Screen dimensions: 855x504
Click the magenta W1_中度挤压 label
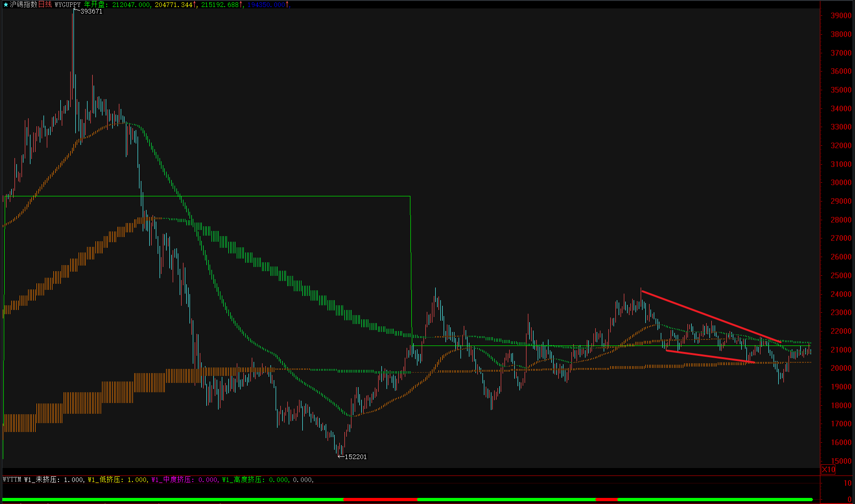tap(171, 480)
